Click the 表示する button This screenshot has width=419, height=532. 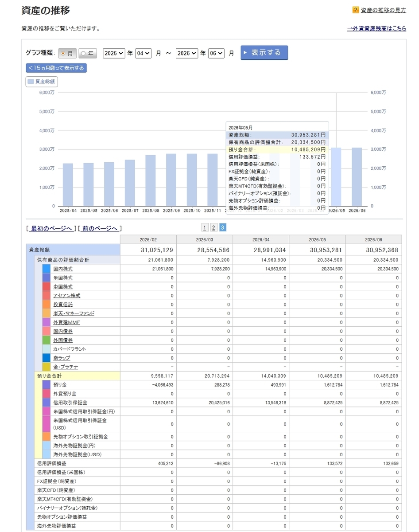tap(264, 52)
